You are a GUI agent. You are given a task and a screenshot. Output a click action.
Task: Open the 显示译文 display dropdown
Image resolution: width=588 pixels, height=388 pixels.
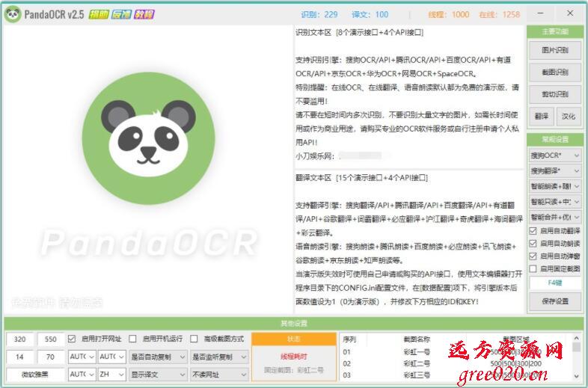pos(157,375)
